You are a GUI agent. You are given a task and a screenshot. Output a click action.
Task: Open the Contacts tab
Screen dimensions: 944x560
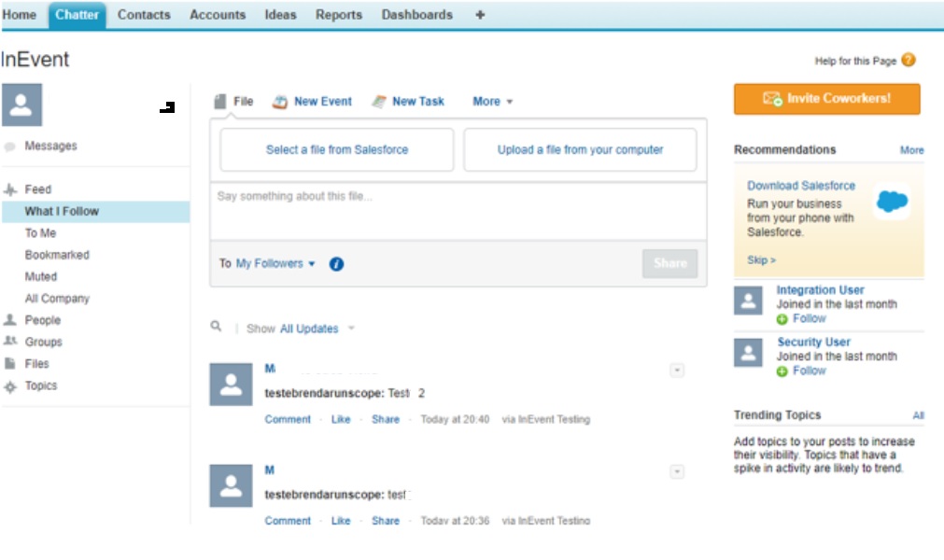coord(144,15)
